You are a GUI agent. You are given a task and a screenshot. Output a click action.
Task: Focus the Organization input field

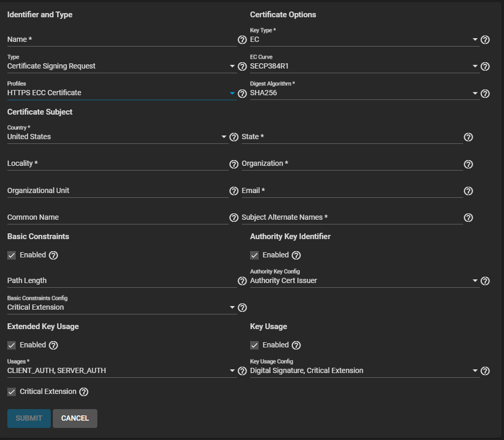click(352, 164)
